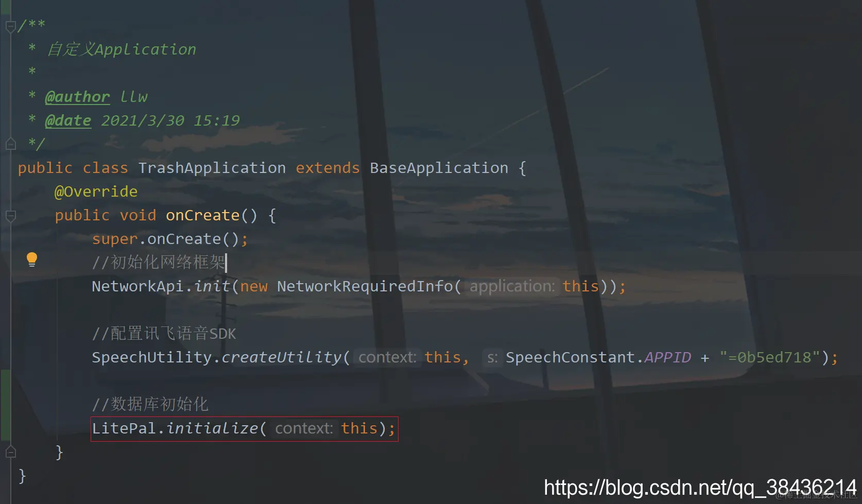This screenshot has width=862, height=504.
Task: Click the green change marker in gutter
Action: [x=6, y=405]
